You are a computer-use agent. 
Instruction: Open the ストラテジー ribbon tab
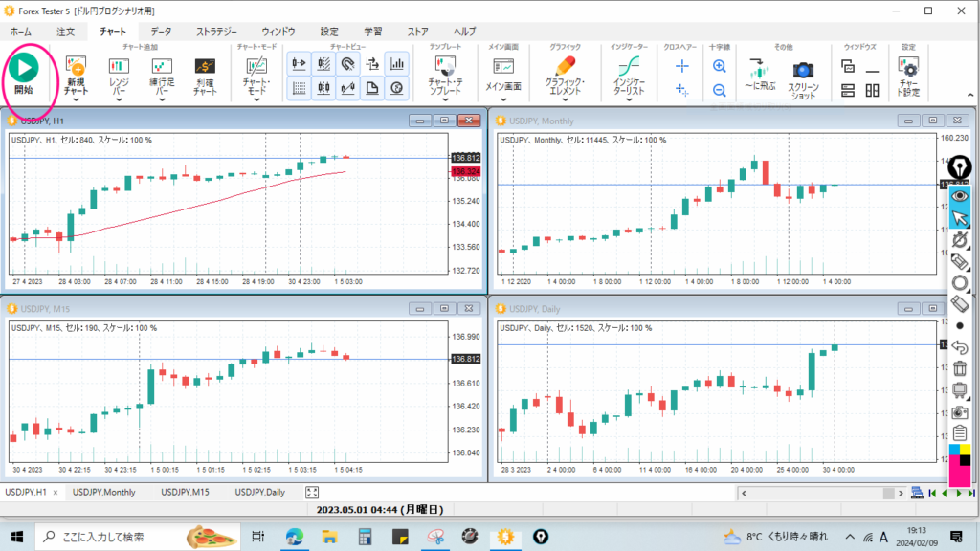216,32
